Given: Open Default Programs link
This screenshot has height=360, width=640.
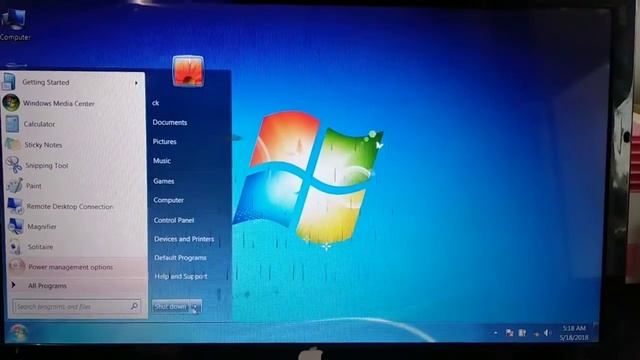Looking at the screenshot, I should coord(180,258).
